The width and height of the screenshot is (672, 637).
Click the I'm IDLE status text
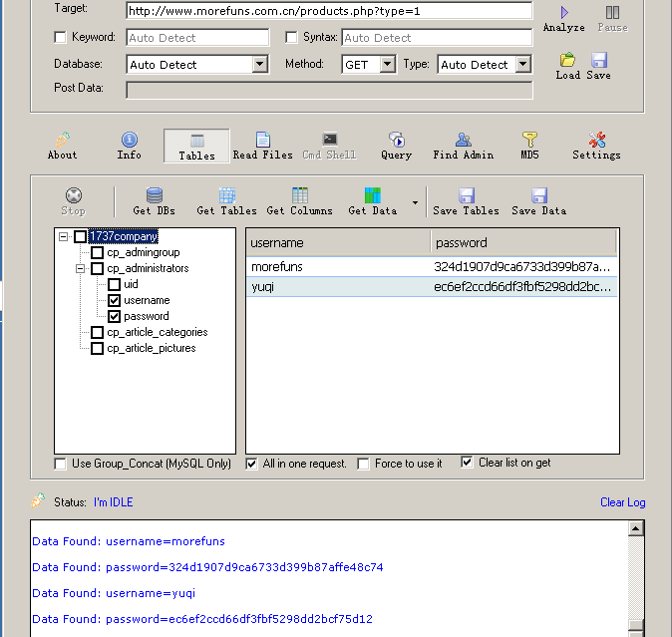114,502
